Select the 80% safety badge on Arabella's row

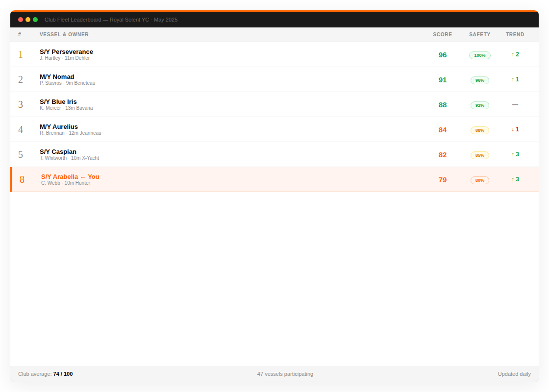[479, 180]
